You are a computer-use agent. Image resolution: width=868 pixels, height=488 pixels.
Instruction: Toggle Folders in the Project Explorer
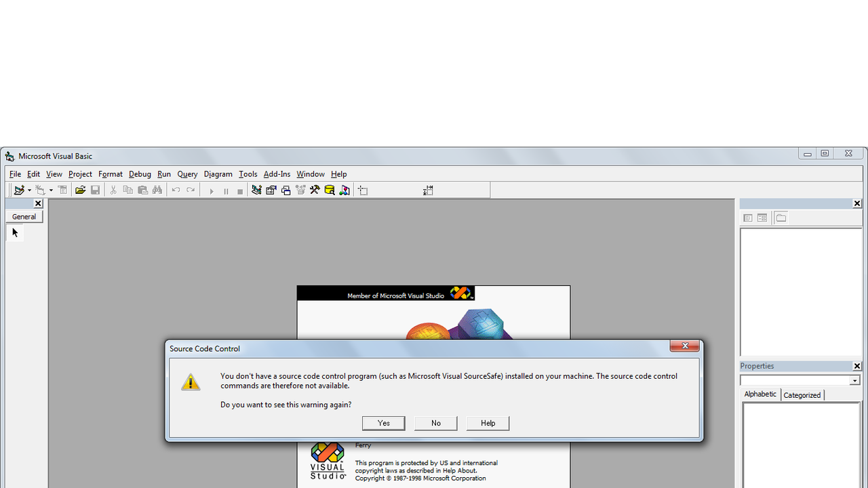(781, 218)
